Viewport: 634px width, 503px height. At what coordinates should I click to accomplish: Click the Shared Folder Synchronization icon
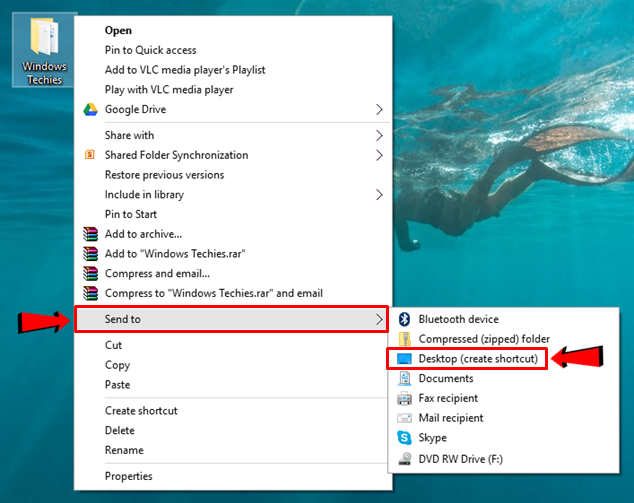click(x=90, y=155)
